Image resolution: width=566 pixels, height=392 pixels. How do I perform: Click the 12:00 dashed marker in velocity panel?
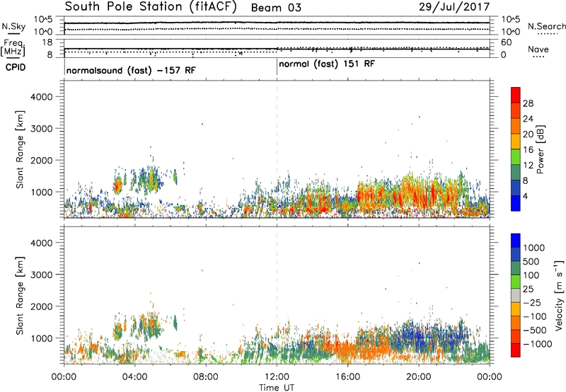tap(277, 295)
